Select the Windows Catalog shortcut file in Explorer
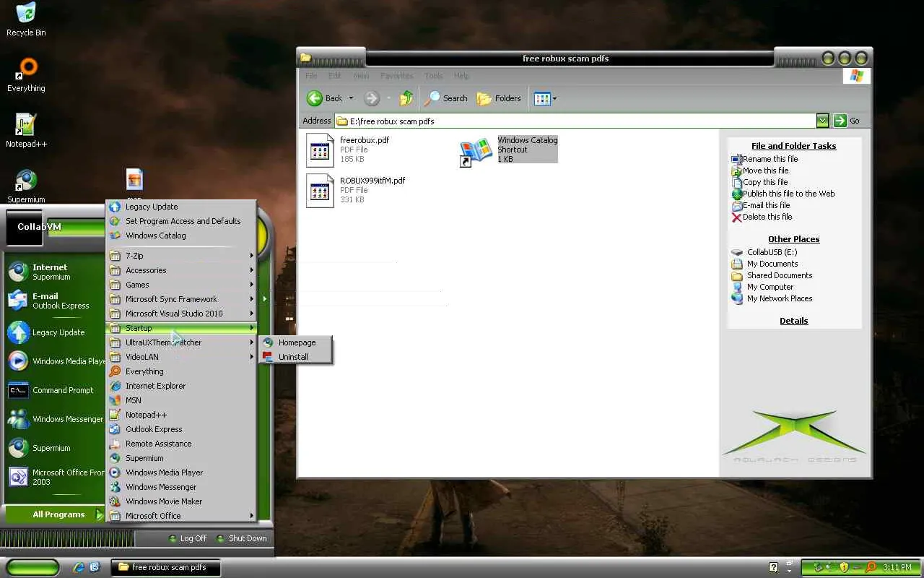The width and height of the screenshot is (924, 578). pos(509,150)
